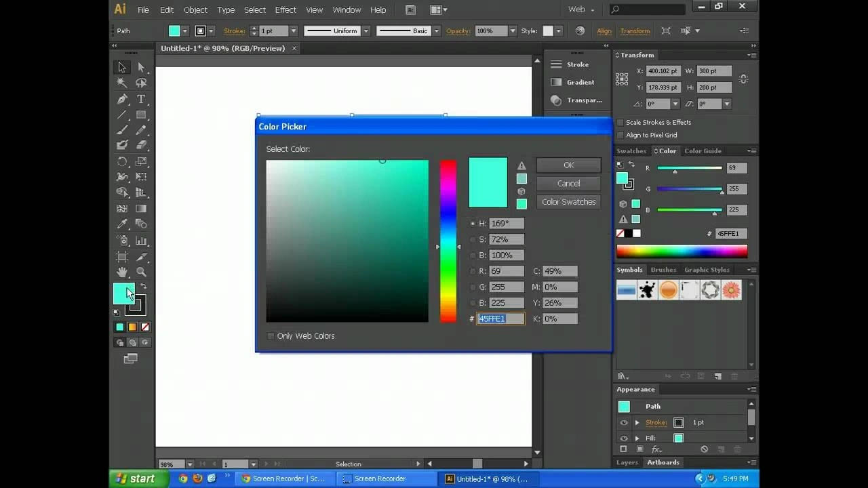The width and height of the screenshot is (868, 488).
Task: Activate the Zoom tool
Action: click(142, 272)
